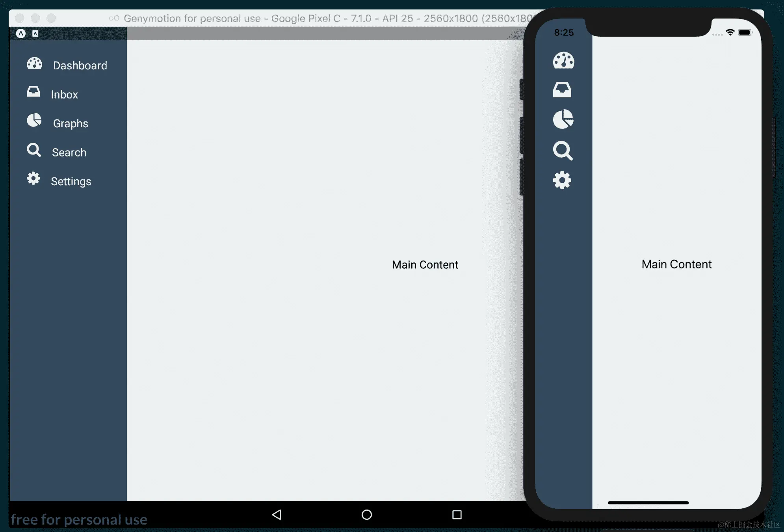Tap the dashboard gauge icon on iPhone sidebar
This screenshot has width=784, height=532.
click(x=563, y=61)
